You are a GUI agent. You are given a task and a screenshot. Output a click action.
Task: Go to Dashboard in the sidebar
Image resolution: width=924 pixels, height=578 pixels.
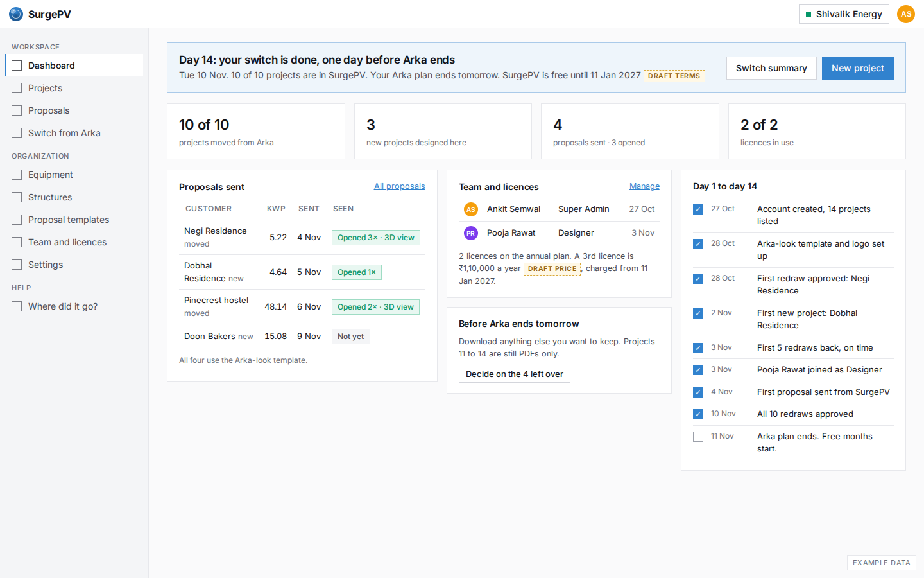point(74,66)
